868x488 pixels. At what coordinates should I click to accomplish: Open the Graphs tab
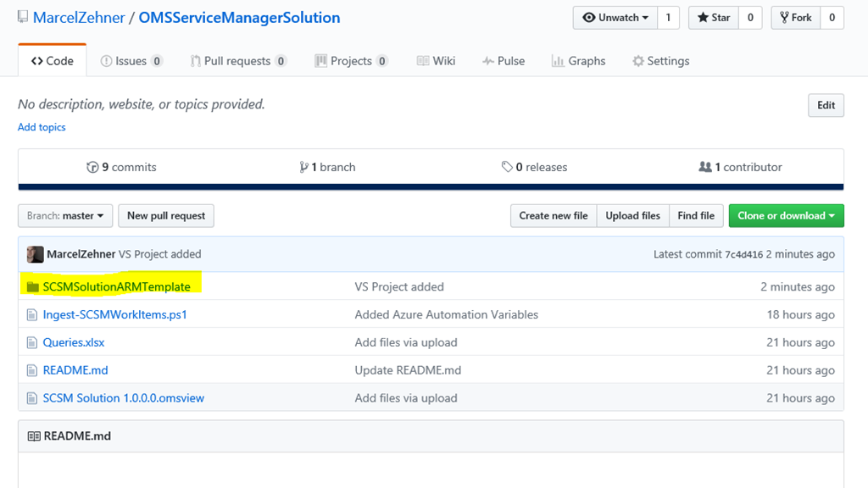pyautogui.click(x=578, y=61)
